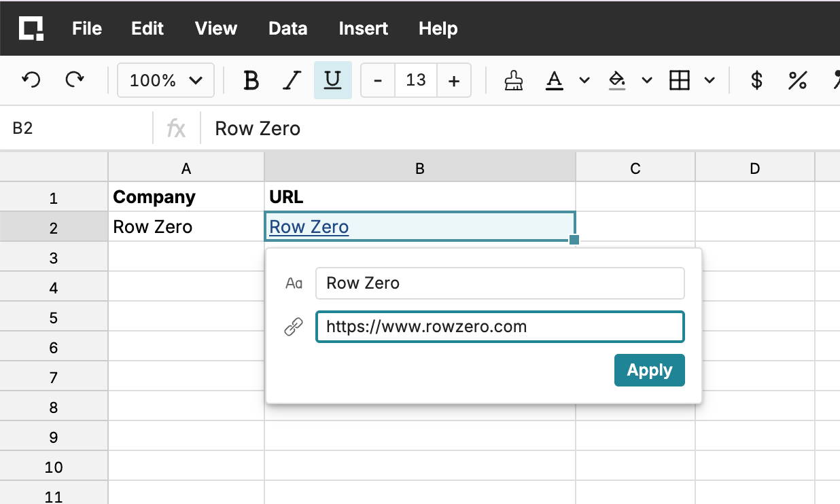Open the text color dropdown arrow
Image resolution: width=840 pixels, height=504 pixels.
pyautogui.click(x=584, y=81)
